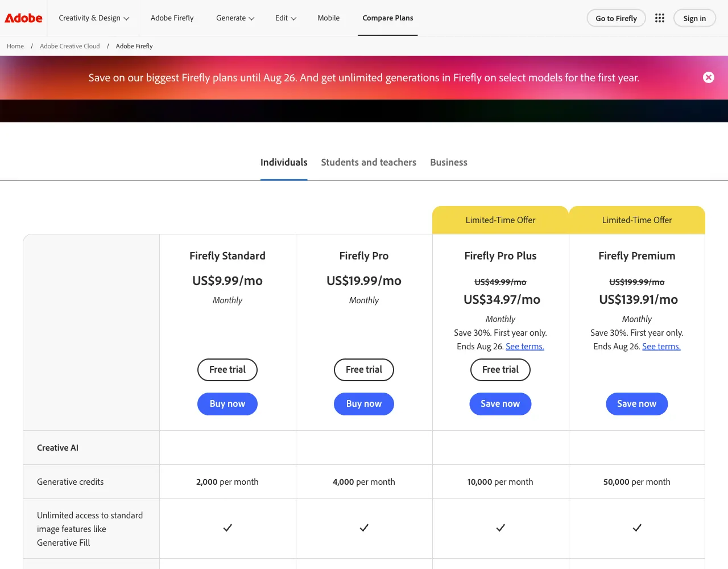Expand Creativity & Design menu
Screen dimensions: 728x569
point(94,18)
